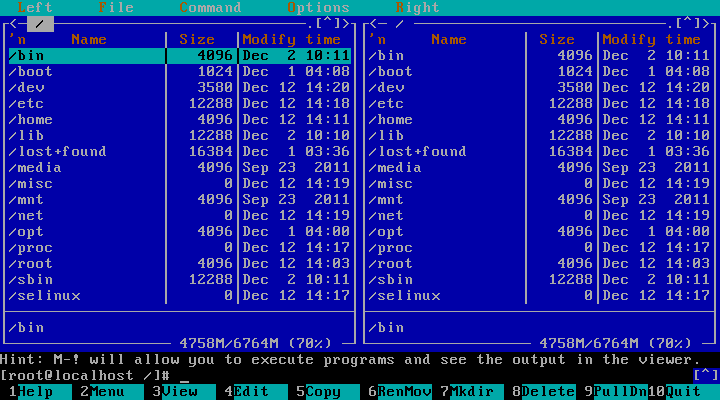Open the Command menu

pyautogui.click(x=210, y=7)
